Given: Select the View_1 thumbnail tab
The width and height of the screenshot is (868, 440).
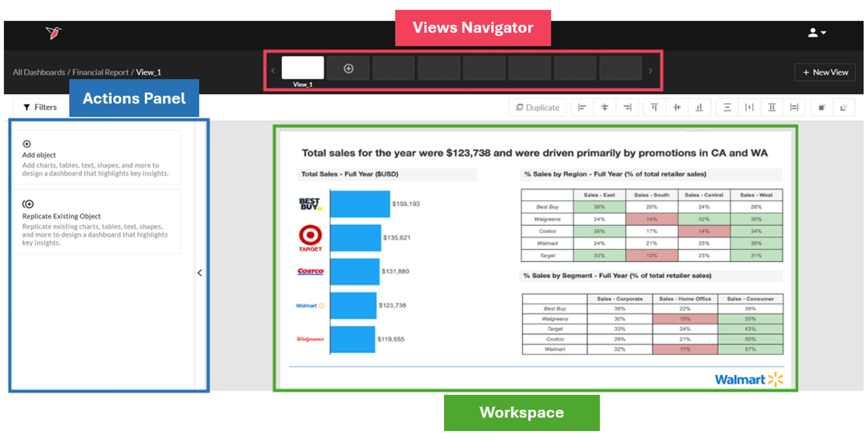Looking at the screenshot, I should pos(303,68).
